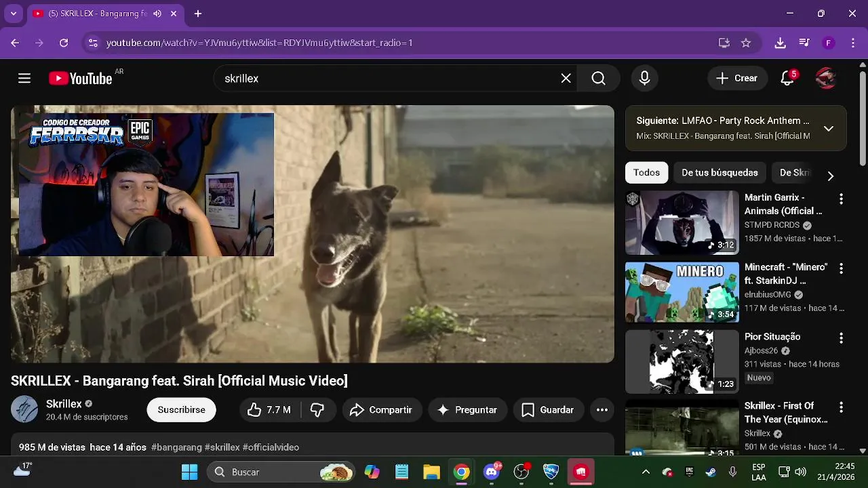Subscribe to Skrillex with Suscribirse
The image size is (868, 488).
click(182, 410)
